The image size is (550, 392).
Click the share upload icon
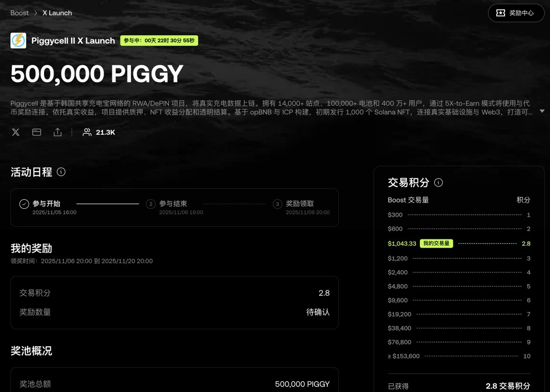(57, 132)
